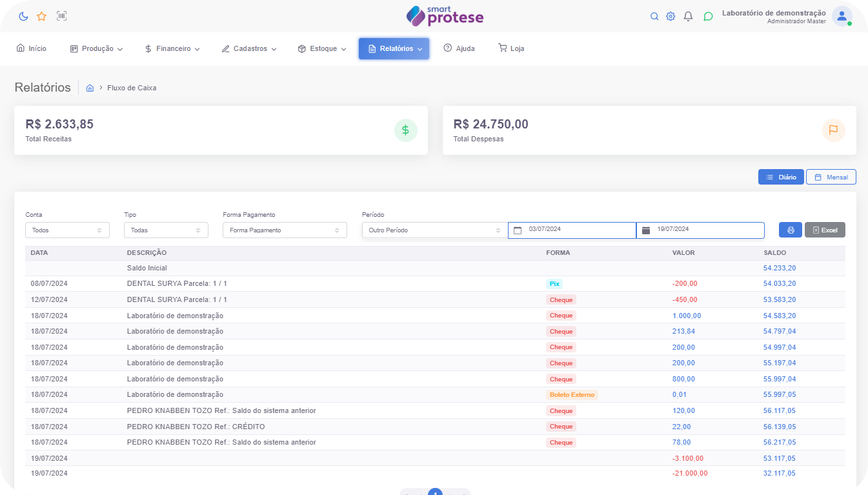Open the Financeiro menu
Viewport: 868px width, 495px height.
172,48
